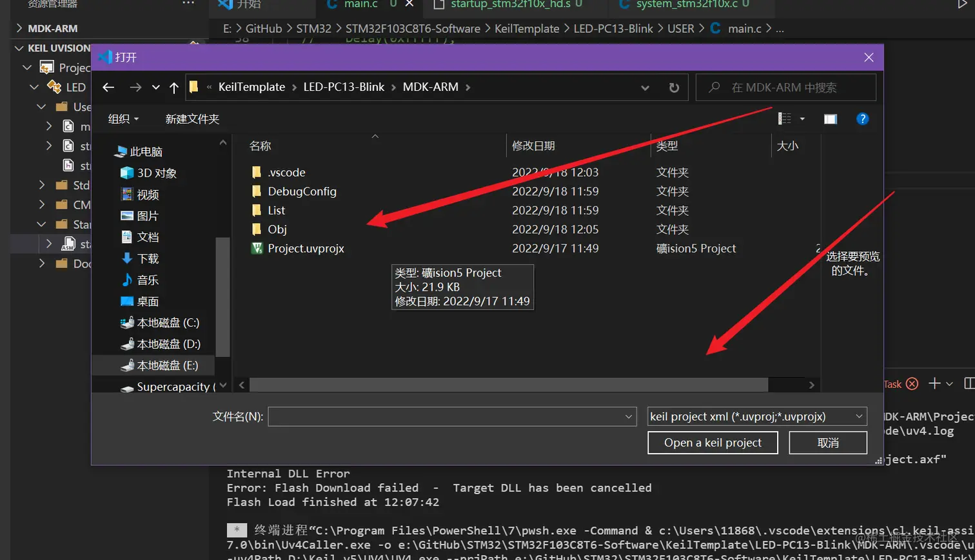
Task: Click KeilTemplate in address bar
Action: [251, 87]
